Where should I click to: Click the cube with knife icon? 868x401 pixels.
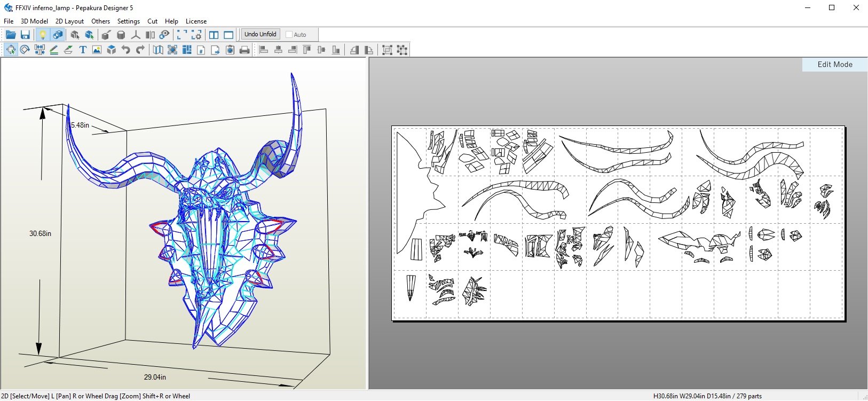[106, 35]
